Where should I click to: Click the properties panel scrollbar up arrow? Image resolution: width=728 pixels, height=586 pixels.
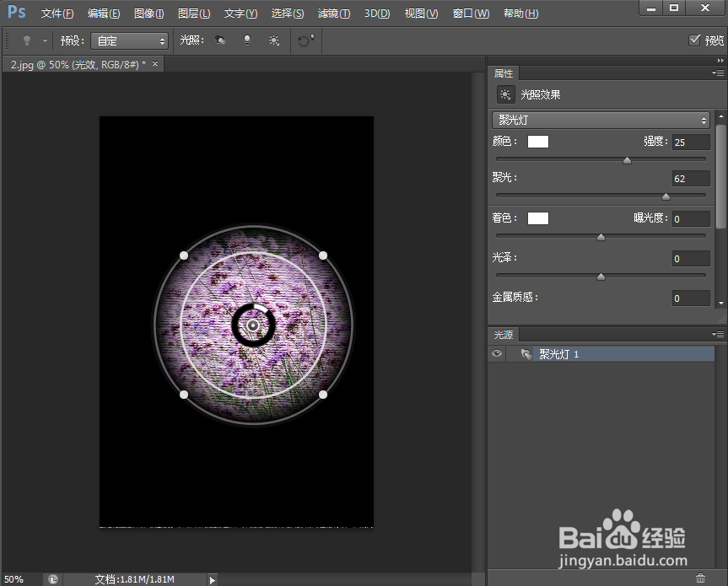pyautogui.click(x=721, y=116)
